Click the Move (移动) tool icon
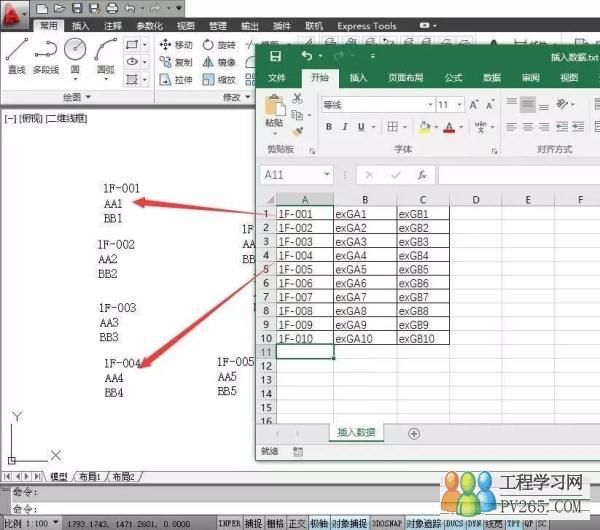Viewport: 600px width, 530px height. tap(165, 45)
